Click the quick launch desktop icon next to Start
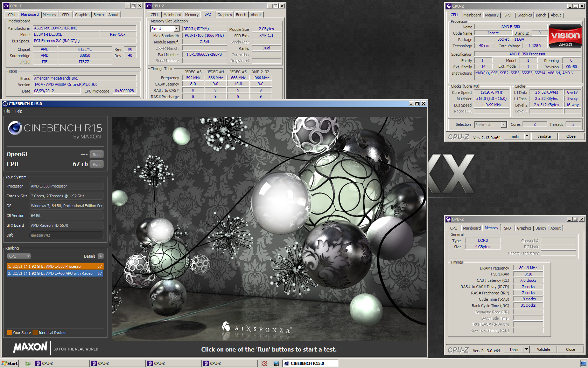 coord(28,363)
